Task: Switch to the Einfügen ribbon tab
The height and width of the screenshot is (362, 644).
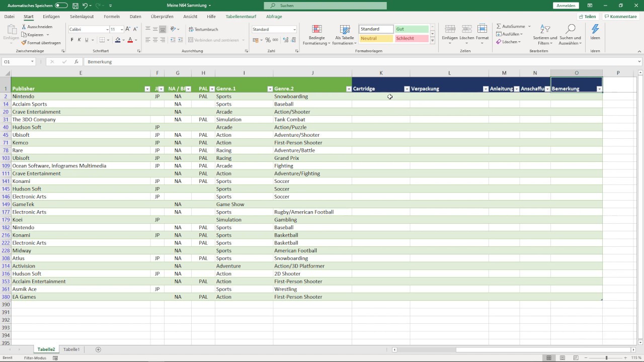Action: tap(51, 17)
